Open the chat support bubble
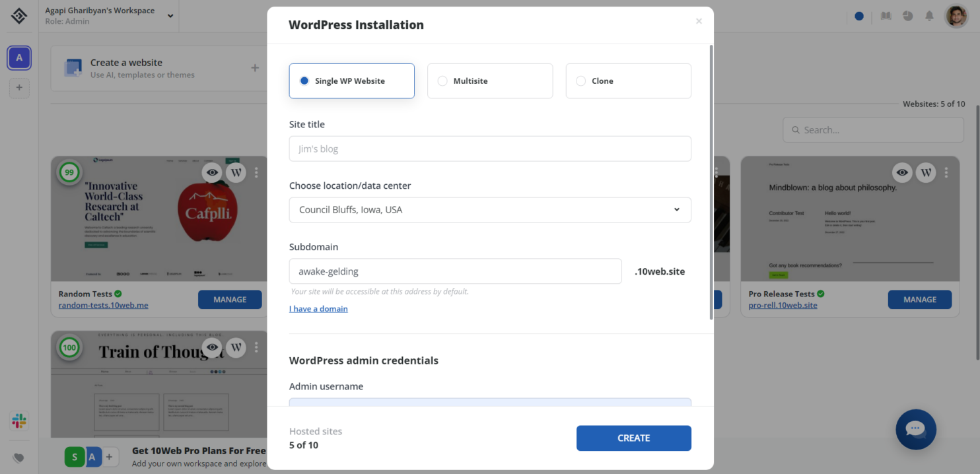The image size is (980, 474). (916, 430)
